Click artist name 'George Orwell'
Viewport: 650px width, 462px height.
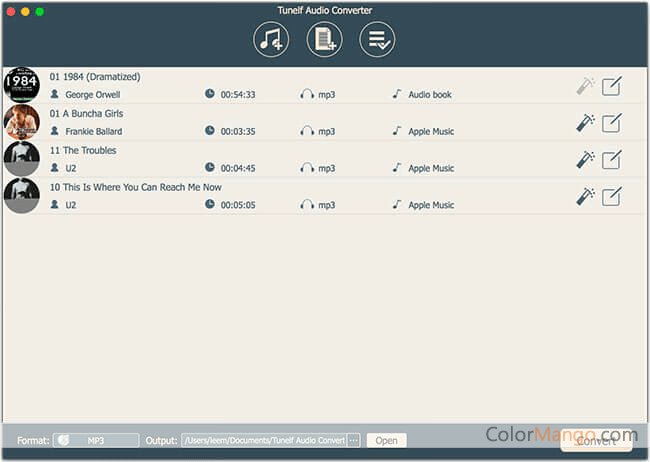point(93,95)
